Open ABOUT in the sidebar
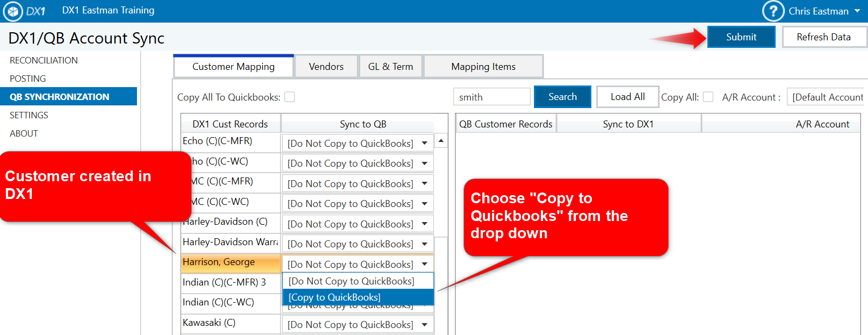The image size is (868, 335). tap(24, 133)
